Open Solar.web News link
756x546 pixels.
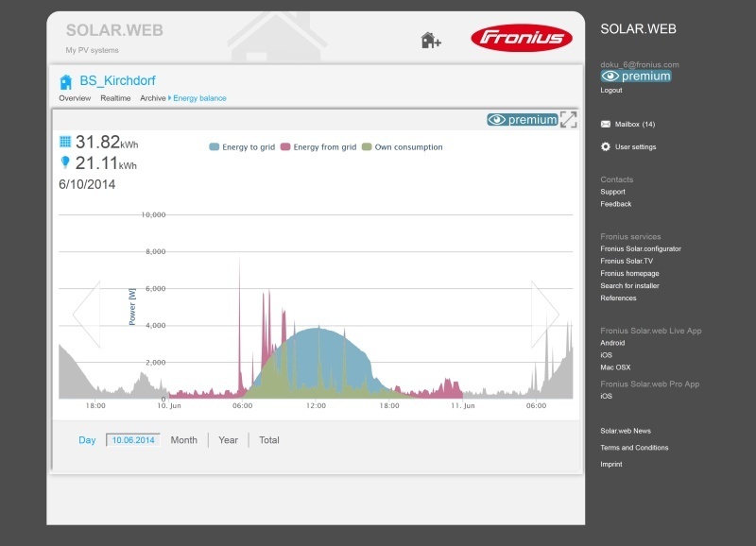[626, 431]
